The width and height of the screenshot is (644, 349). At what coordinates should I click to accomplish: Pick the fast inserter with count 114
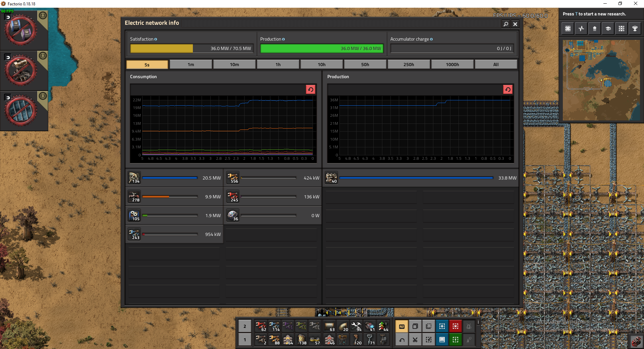click(x=274, y=326)
